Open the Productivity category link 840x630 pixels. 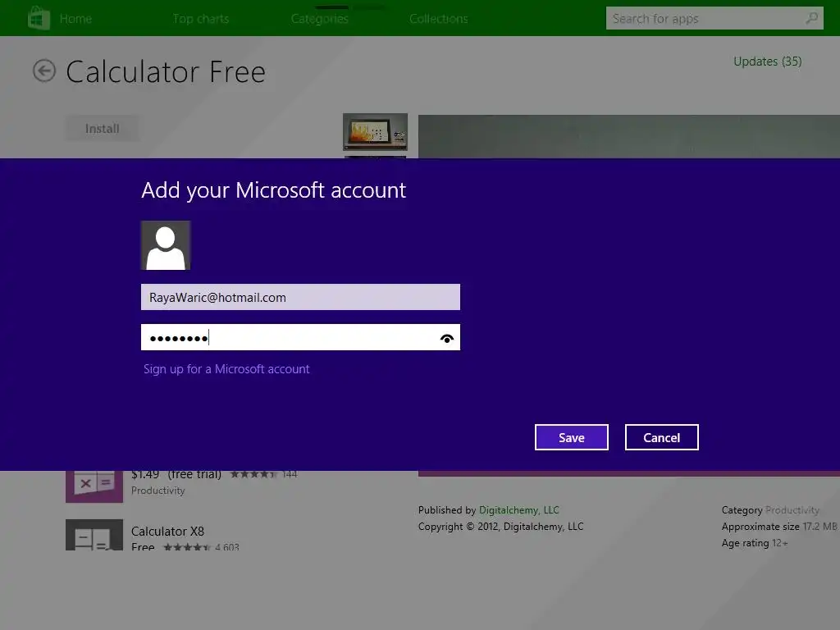792,510
